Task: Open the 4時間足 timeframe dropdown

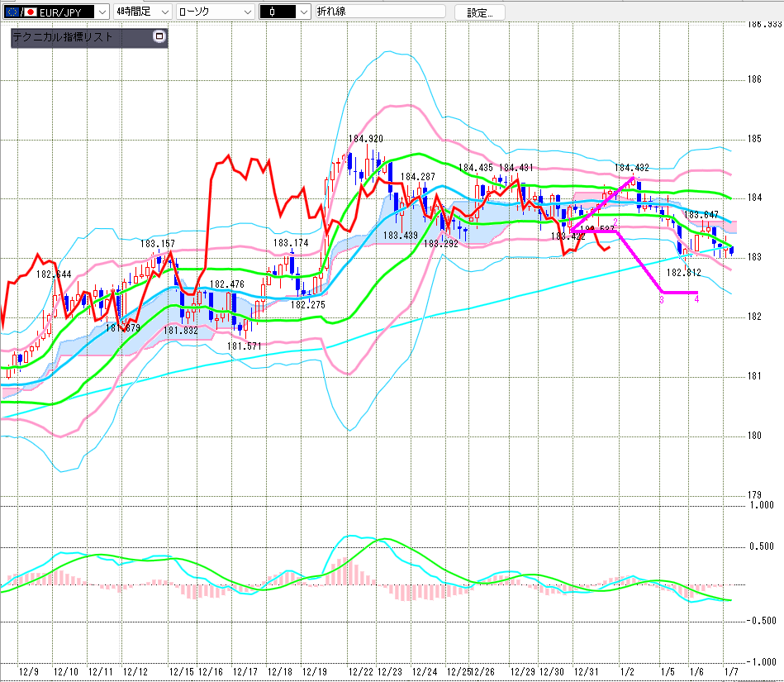Action: click(164, 12)
